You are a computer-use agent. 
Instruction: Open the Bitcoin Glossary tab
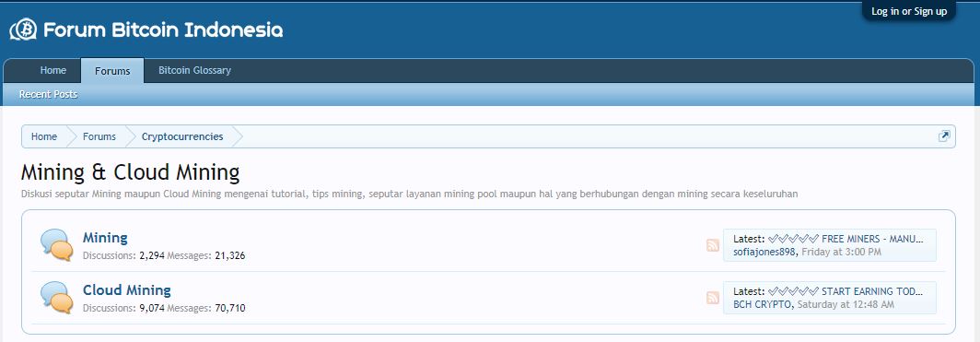tap(194, 70)
